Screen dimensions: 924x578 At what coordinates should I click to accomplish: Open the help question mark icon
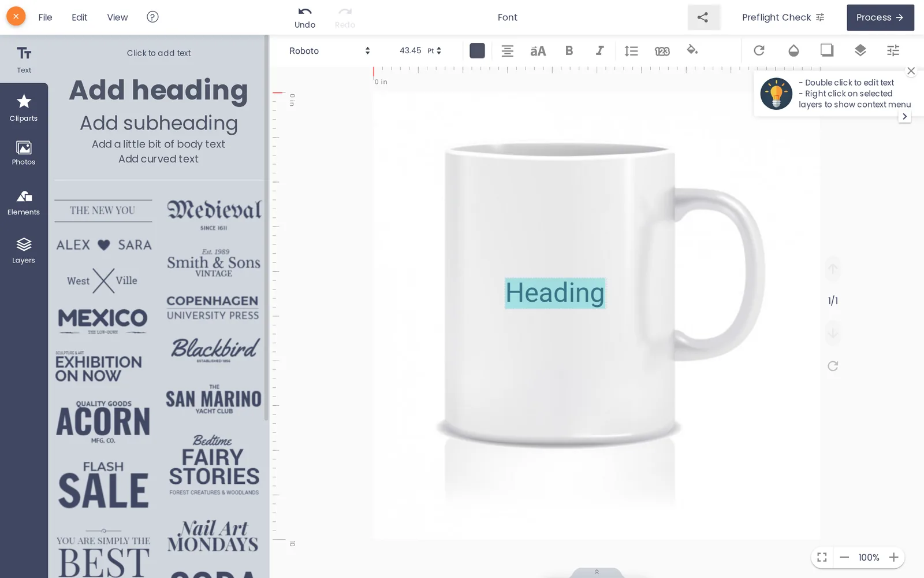152,17
